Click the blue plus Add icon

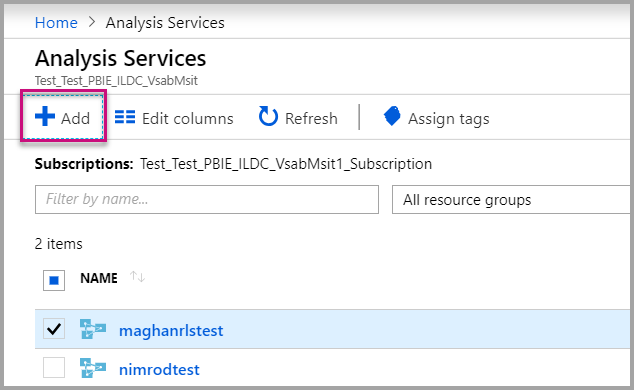tap(45, 116)
